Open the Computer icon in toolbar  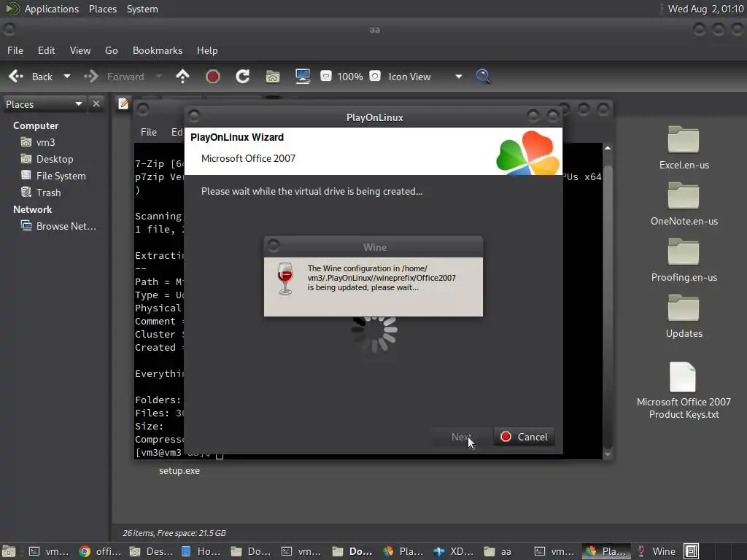click(303, 76)
